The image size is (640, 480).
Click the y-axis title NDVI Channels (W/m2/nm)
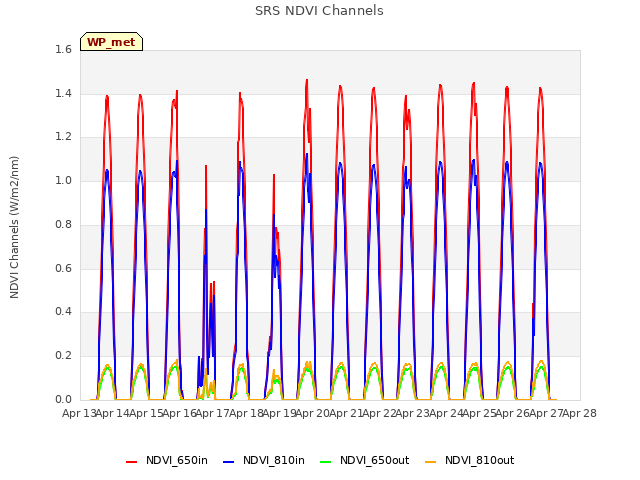(14, 227)
